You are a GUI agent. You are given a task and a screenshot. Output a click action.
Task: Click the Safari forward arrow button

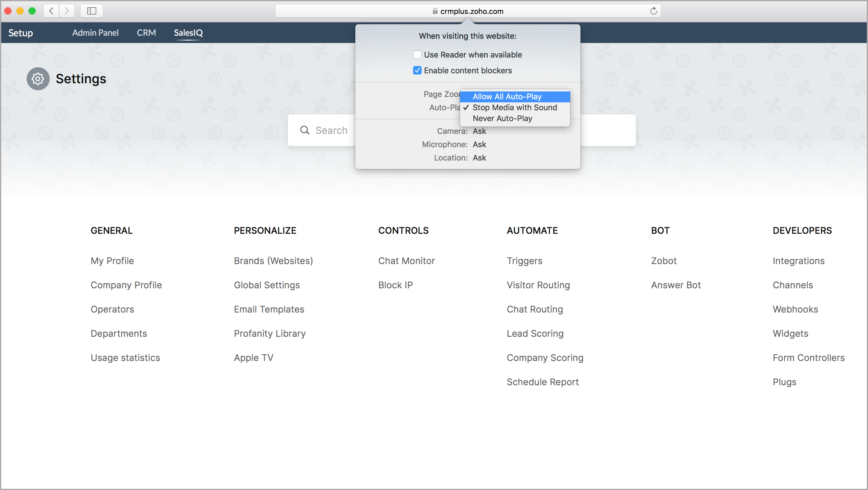coord(67,11)
